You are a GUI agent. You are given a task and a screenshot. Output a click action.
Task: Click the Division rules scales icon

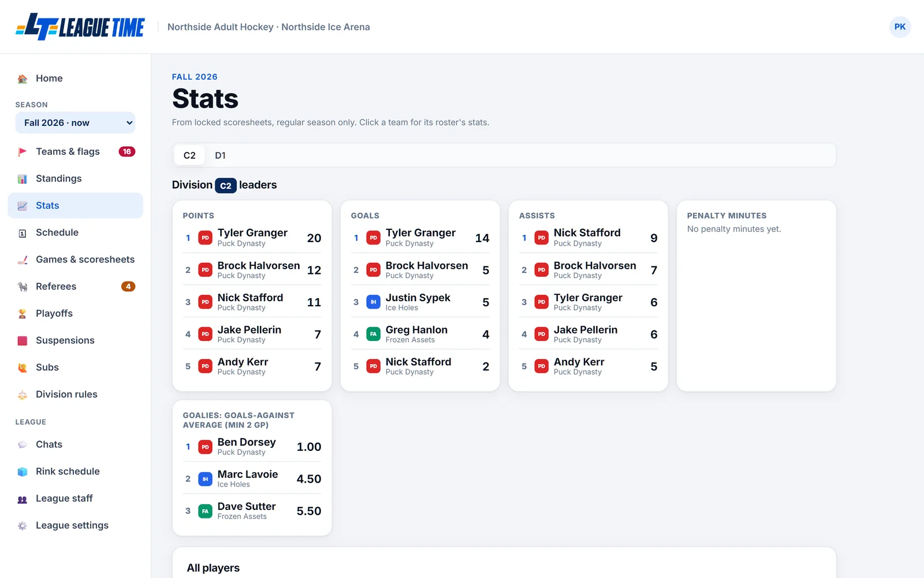[23, 395]
